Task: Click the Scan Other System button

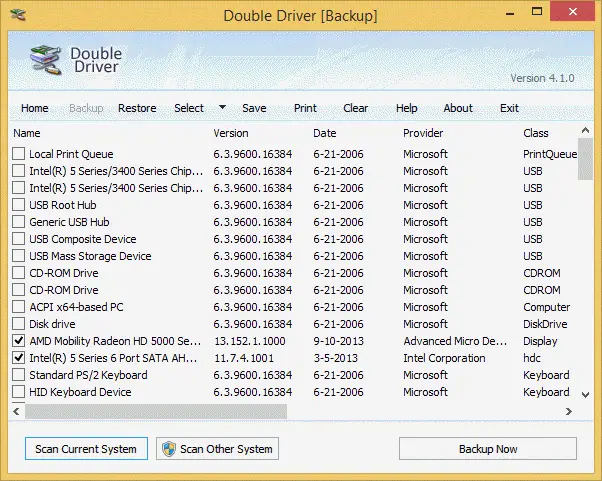Action: click(x=217, y=448)
